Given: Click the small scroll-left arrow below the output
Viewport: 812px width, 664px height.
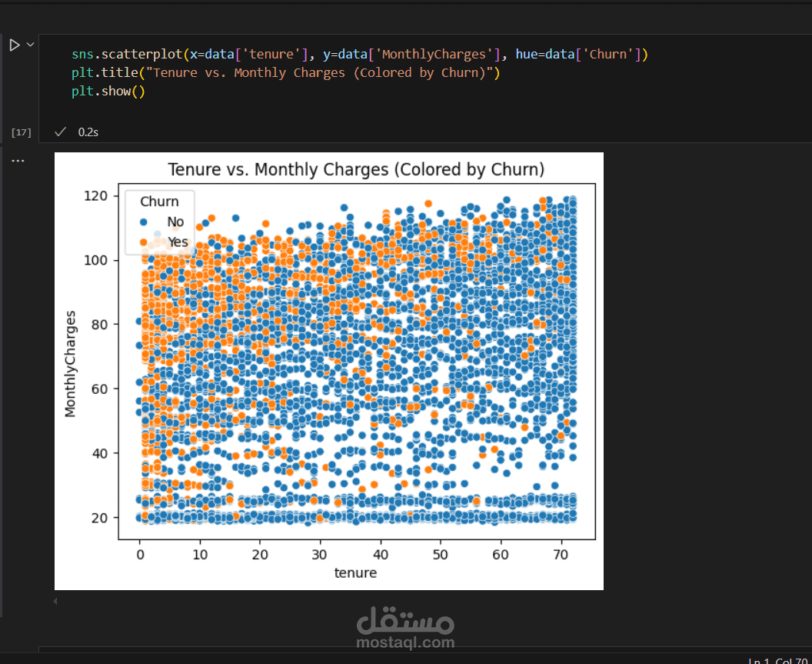Looking at the screenshot, I should 55,601.
